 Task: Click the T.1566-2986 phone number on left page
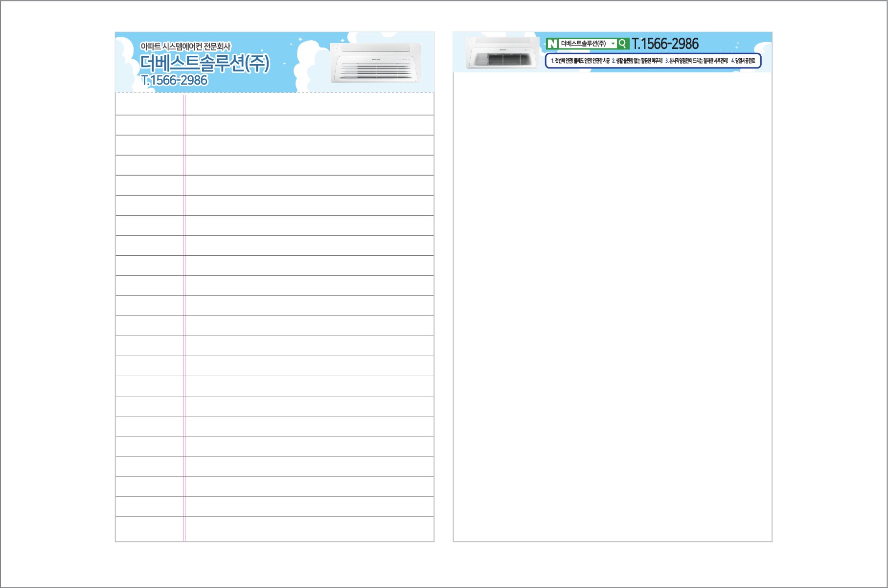pyautogui.click(x=174, y=80)
